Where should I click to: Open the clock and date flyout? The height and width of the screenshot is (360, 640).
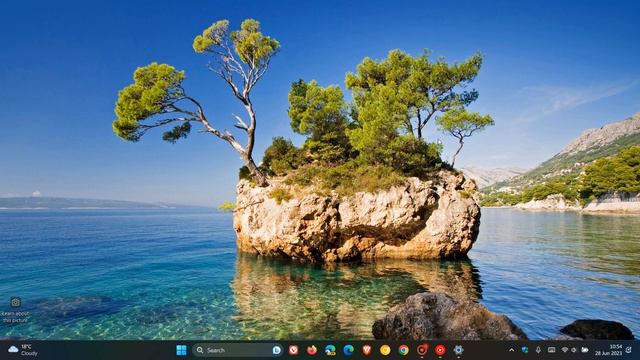609,350
